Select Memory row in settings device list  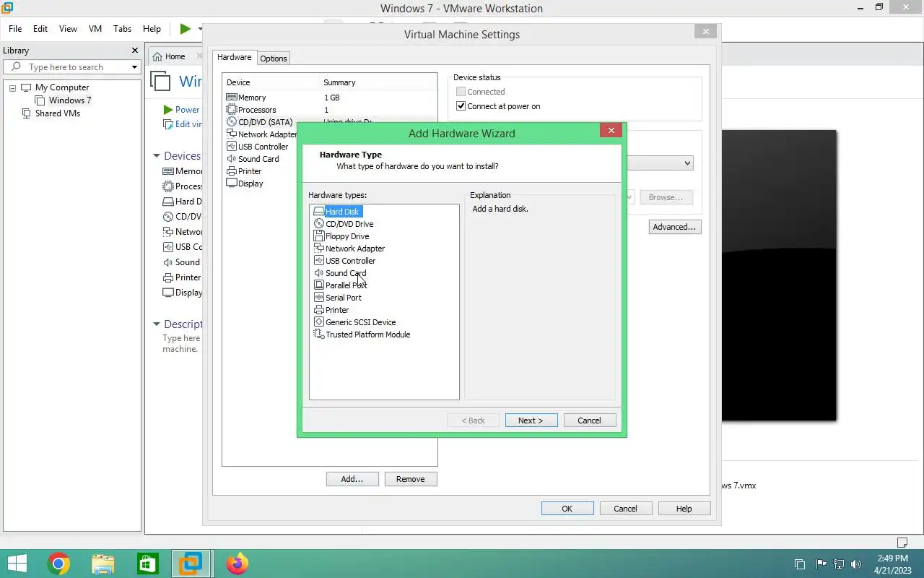coord(329,98)
